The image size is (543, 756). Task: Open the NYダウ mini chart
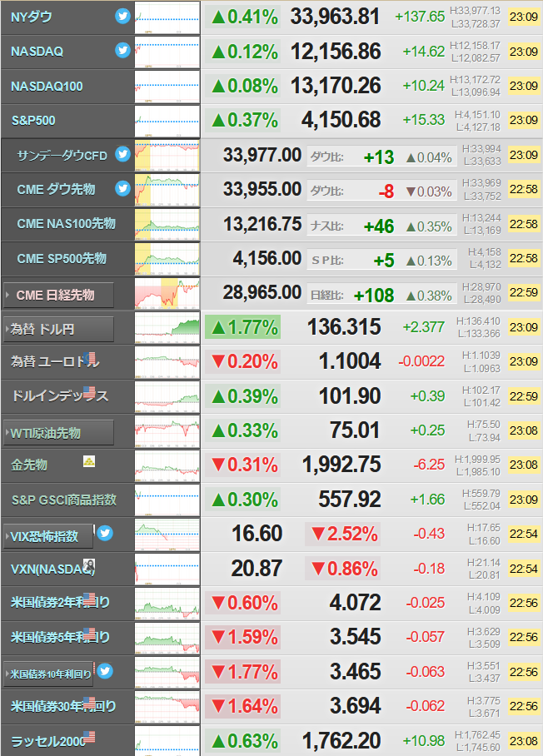coord(167,17)
